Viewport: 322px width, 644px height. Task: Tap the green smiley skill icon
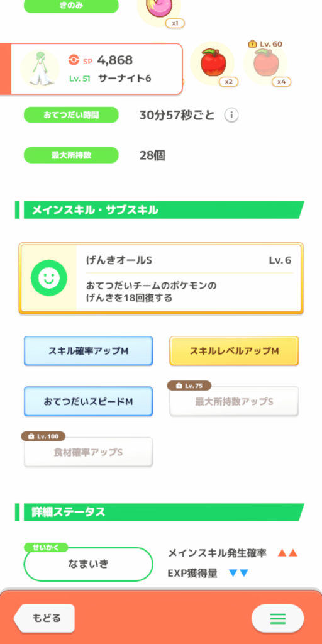click(x=49, y=279)
